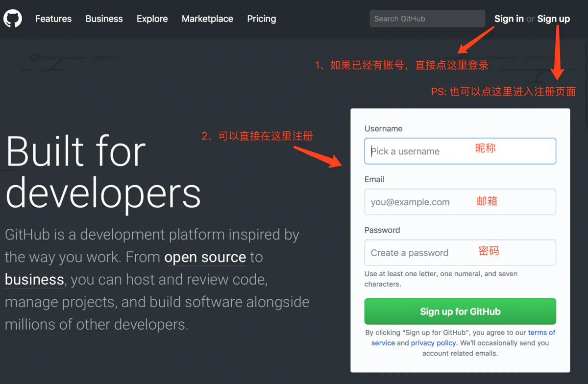Focus the you@example.com email field
The width and height of the screenshot is (588, 384).
point(460,202)
